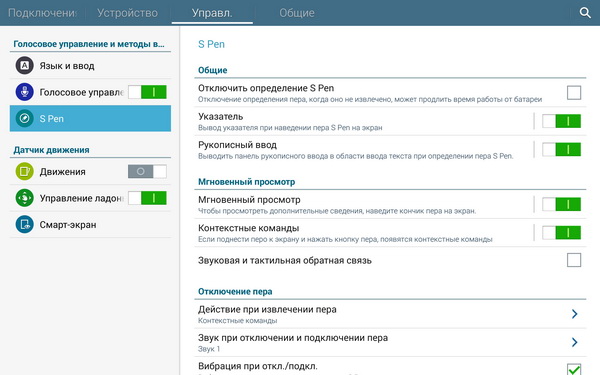Screen dimensions: 600x375
Task: Click the Язык и ввод keyboard icon
Action: (x=24, y=65)
